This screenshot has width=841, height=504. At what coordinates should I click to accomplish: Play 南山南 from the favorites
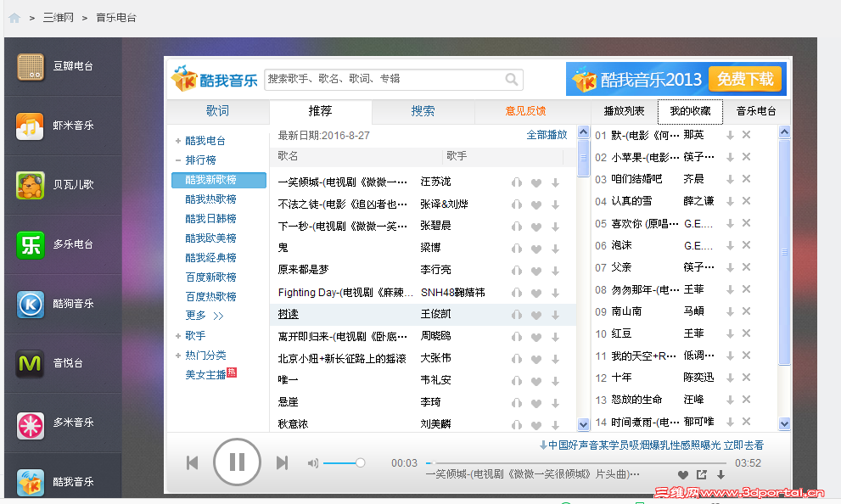[626, 311]
